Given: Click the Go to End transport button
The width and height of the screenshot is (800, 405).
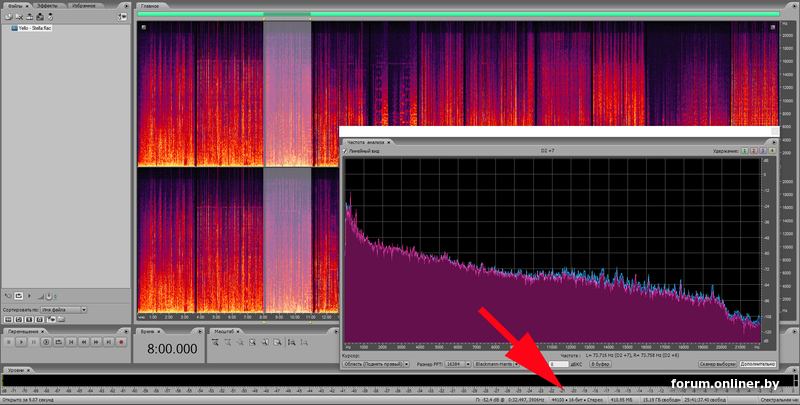Looking at the screenshot, I should (x=108, y=342).
